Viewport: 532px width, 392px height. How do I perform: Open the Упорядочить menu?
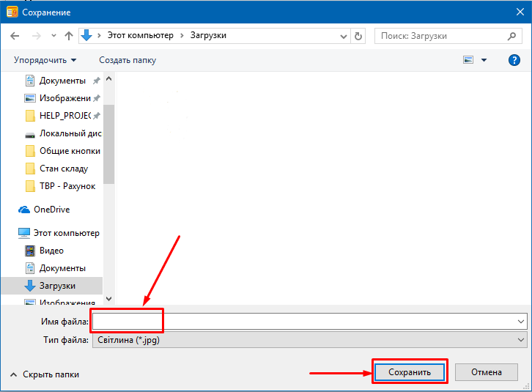pos(45,60)
